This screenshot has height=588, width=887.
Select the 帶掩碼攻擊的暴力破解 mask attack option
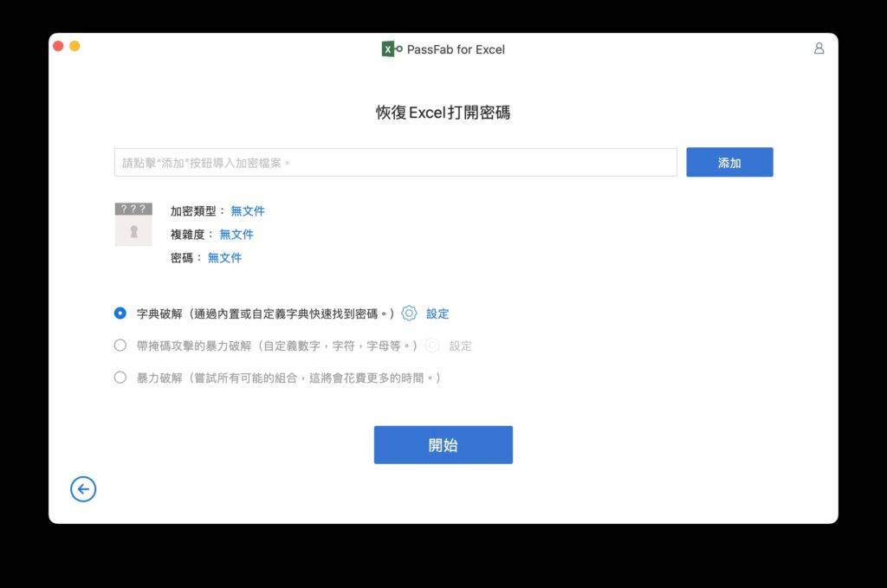point(120,346)
